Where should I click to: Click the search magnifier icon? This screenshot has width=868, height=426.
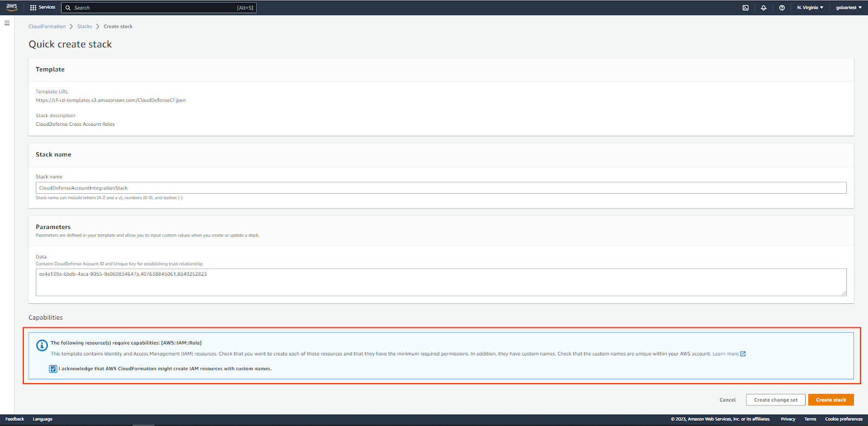(68, 8)
